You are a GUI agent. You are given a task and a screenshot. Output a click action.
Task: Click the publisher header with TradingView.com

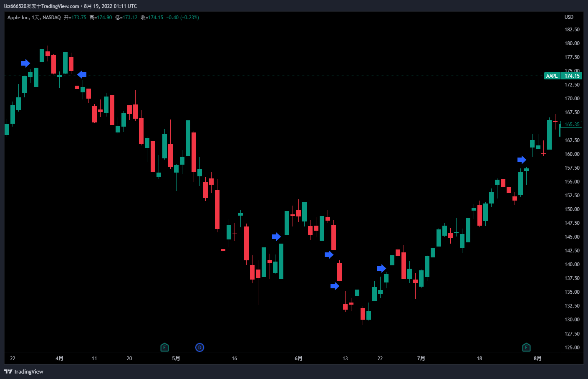(71, 6)
